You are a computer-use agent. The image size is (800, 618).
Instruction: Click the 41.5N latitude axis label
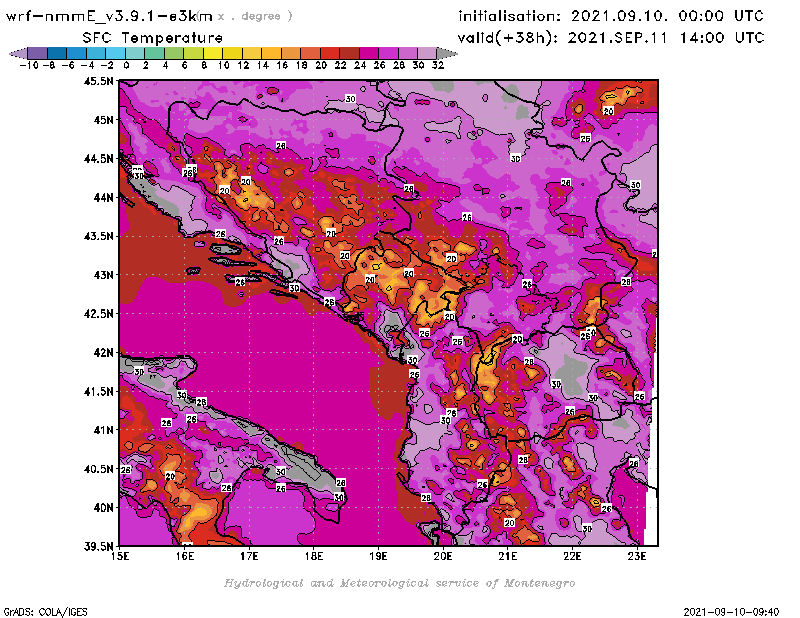pos(98,391)
